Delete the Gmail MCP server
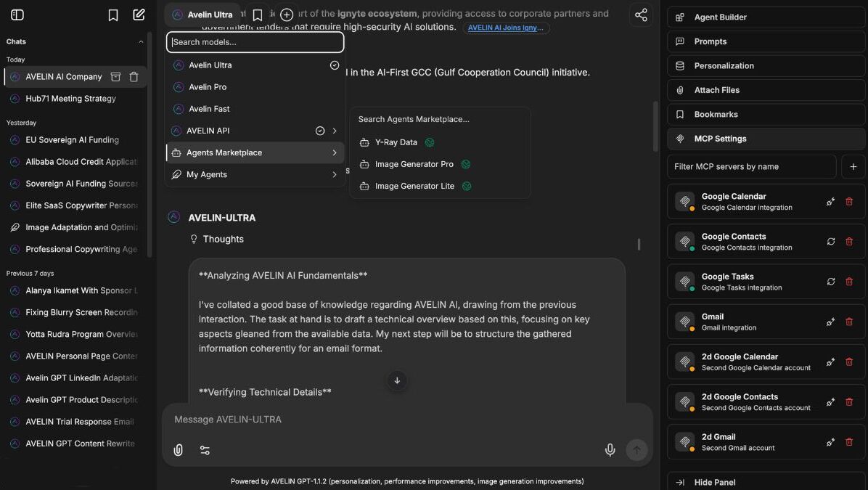 coord(849,322)
